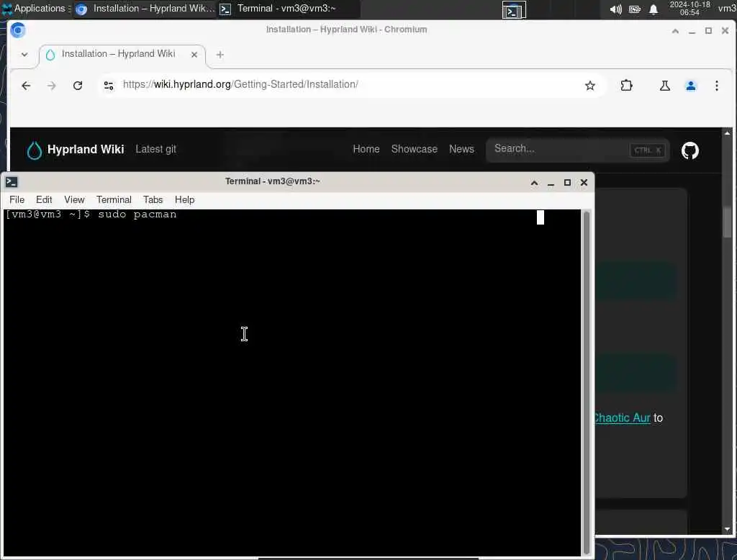Click the Chromium app icon in title bar
The width and height of the screenshot is (737, 560).
click(18, 30)
